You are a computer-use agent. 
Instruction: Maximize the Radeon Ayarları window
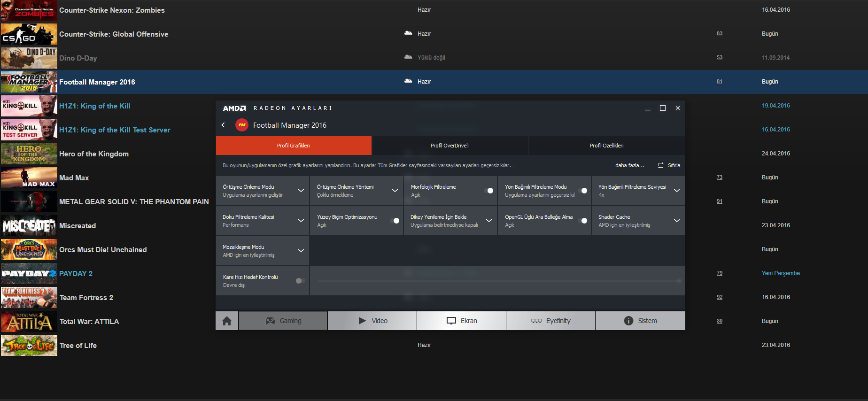click(663, 108)
